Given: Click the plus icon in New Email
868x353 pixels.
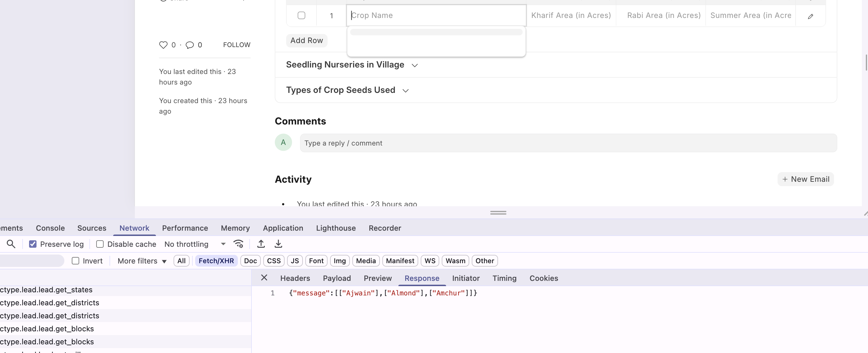Looking at the screenshot, I should pyautogui.click(x=785, y=179).
